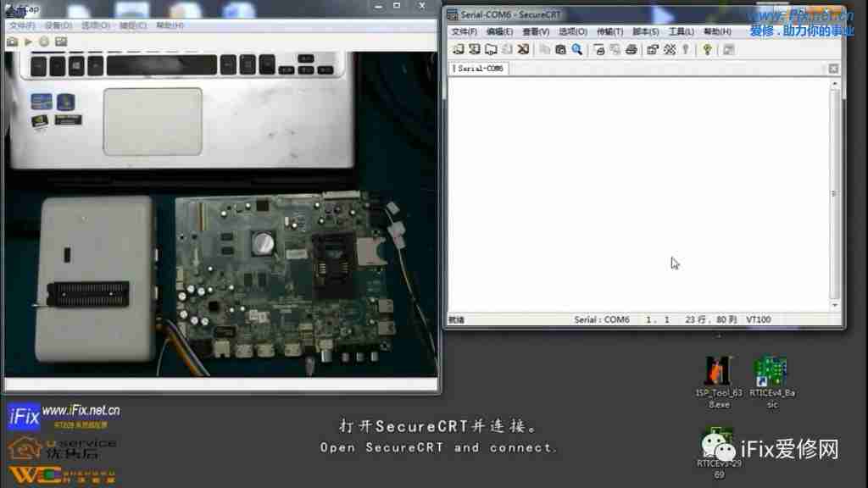Select the Serial-COM6 session tab
Image resolution: width=868 pixels, height=488 pixels.
[479, 69]
